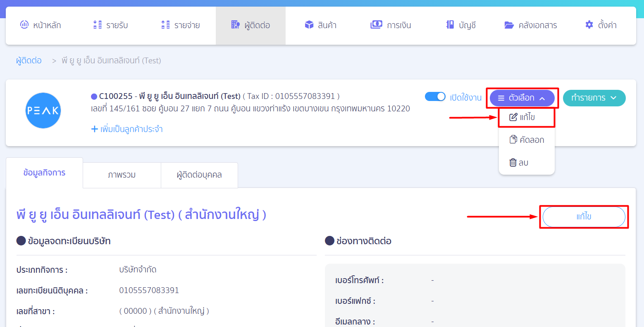Choose แก้ไข in the options menu

click(x=527, y=117)
